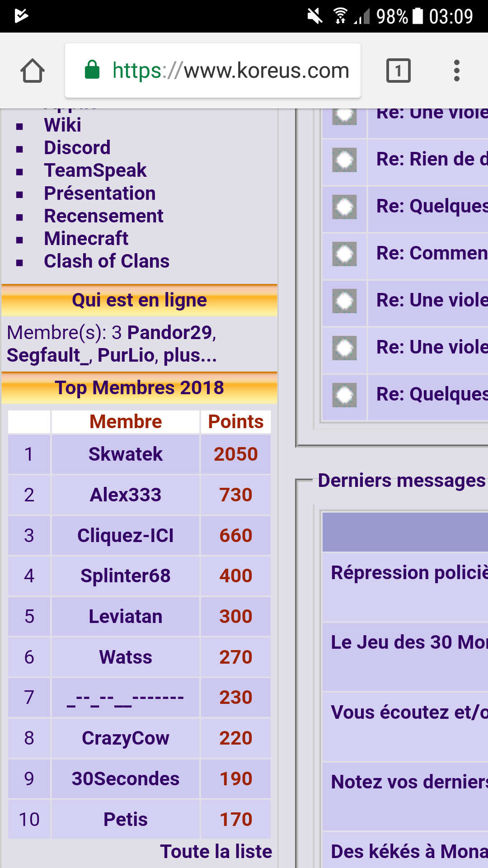Go to Clash of Clans page
This screenshot has height=868, width=488.
click(x=107, y=261)
